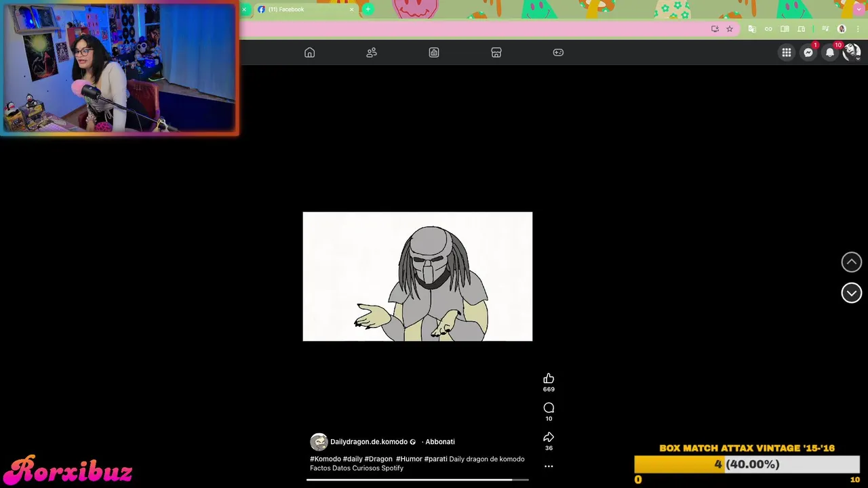This screenshot has height=488, width=868.
Task: Go to the previous reel with the up chevron
Action: (x=852, y=262)
